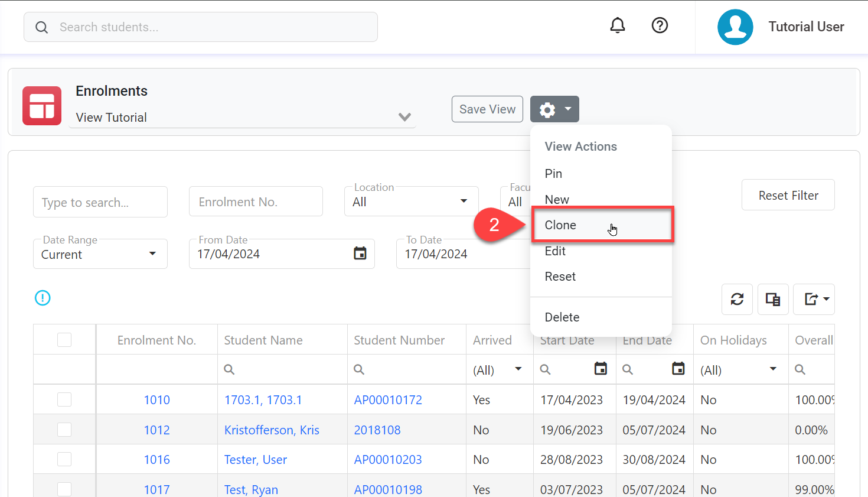Viewport: 868px width, 497px height.
Task: Refresh the enrolments grid
Action: click(737, 299)
